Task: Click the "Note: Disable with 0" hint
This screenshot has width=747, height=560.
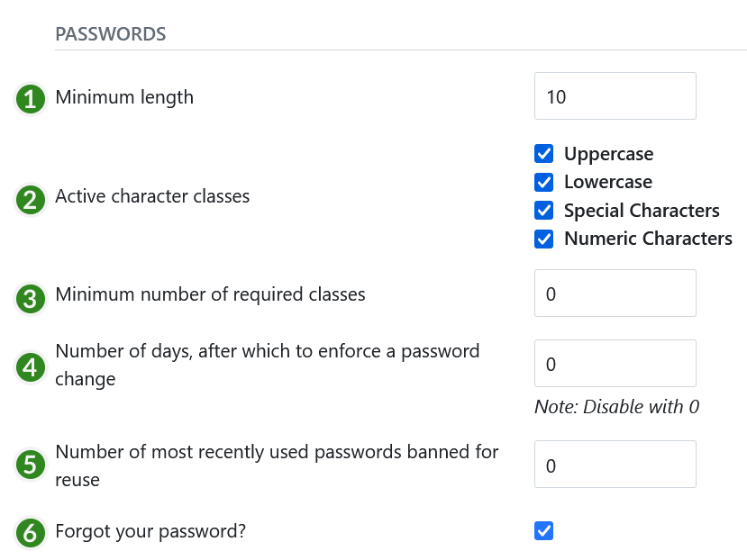Action: point(616,407)
